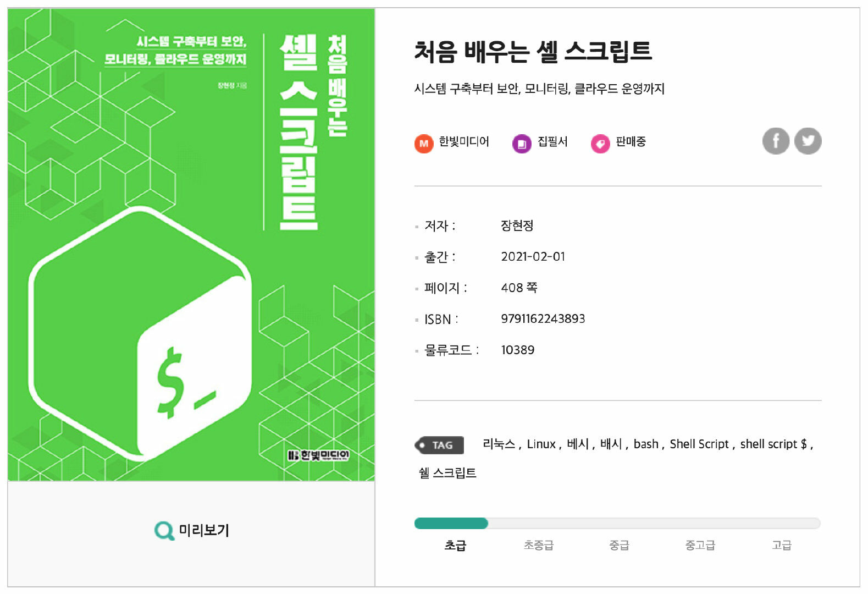Click the Shell Script tag

699,444
